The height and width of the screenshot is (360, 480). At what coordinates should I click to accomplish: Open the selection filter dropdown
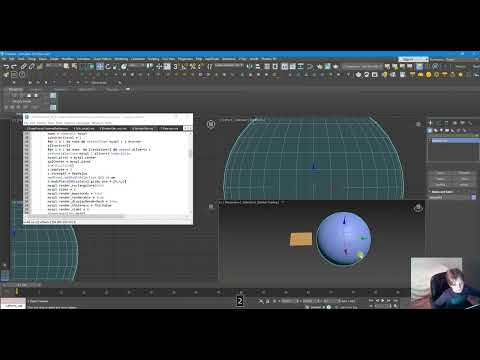[54, 65]
